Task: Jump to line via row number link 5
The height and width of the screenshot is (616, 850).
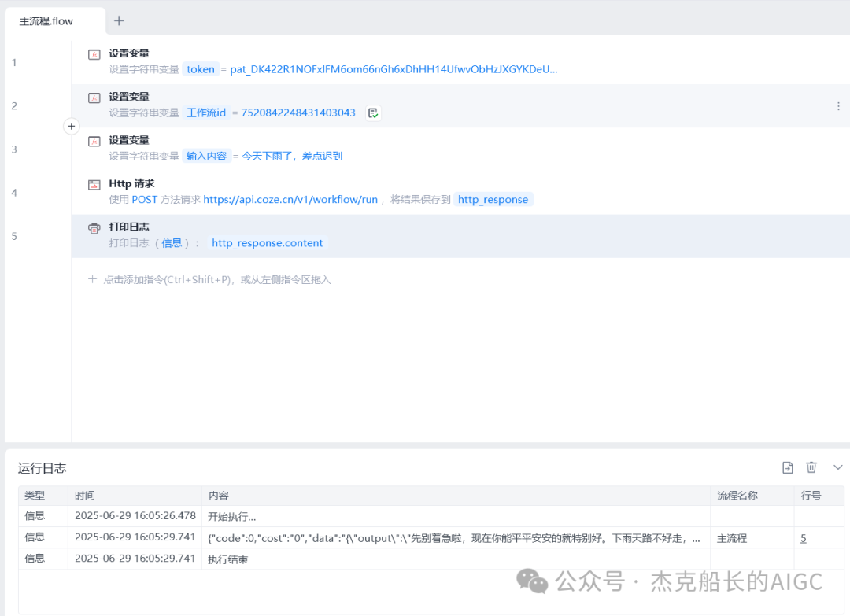Action: (804, 538)
